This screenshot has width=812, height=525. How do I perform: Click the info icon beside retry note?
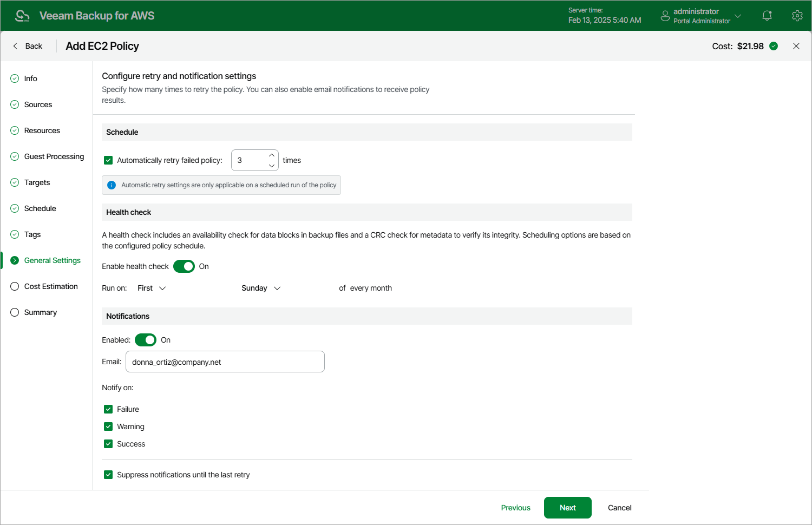pyautogui.click(x=112, y=185)
